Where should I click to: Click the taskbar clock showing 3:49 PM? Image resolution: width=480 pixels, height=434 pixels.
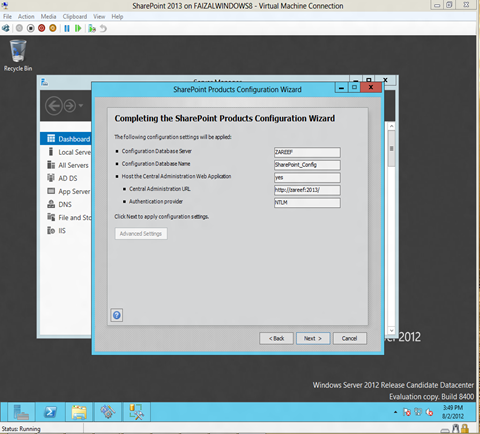pyautogui.click(x=453, y=412)
